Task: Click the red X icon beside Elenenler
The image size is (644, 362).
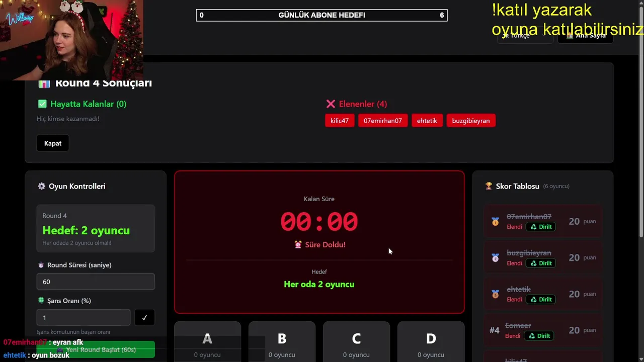Action: point(331,104)
